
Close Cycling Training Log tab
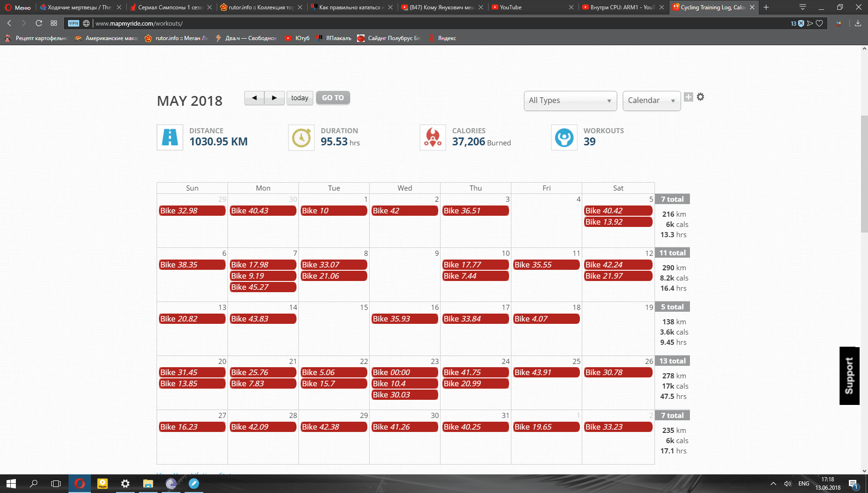tap(752, 7)
